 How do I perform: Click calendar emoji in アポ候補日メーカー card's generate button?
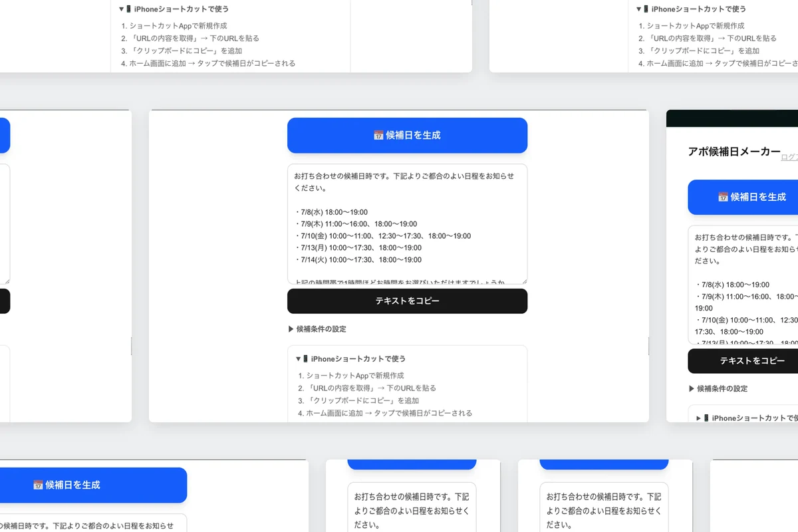(723, 197)
